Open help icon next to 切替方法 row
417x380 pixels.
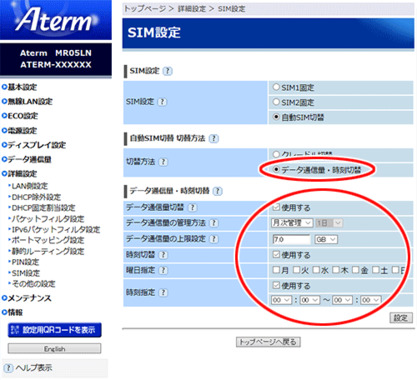click(x=163, y=162)
